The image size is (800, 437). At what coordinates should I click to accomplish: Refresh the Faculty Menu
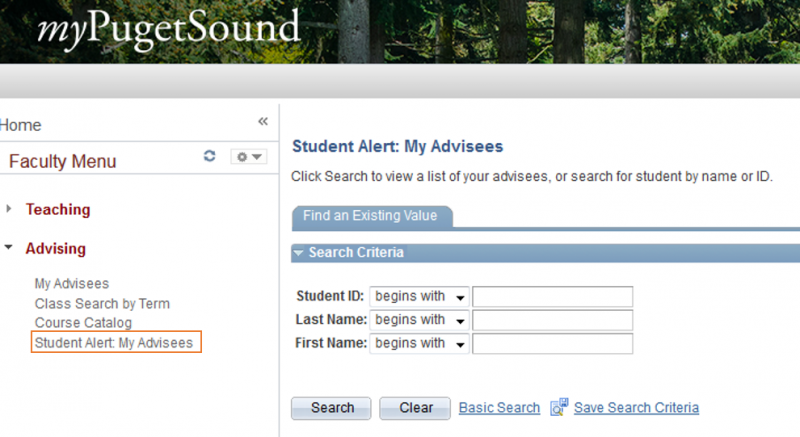(x=209, y=156)
